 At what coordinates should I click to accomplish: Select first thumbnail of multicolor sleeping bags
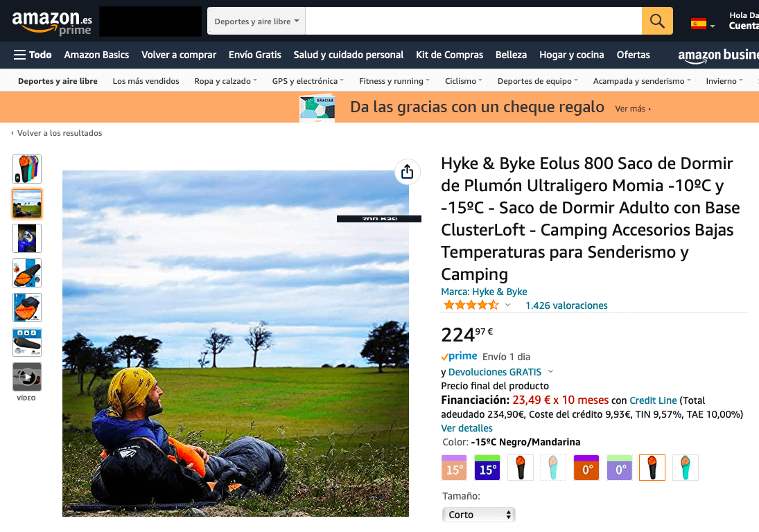[x=27, y=169]
